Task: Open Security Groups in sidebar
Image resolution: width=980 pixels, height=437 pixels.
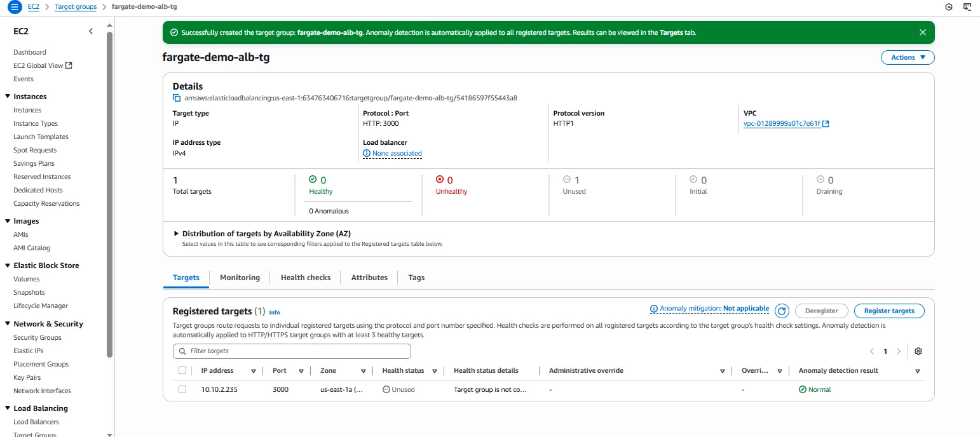Action: pyautogui.click(x=37, y=337)
